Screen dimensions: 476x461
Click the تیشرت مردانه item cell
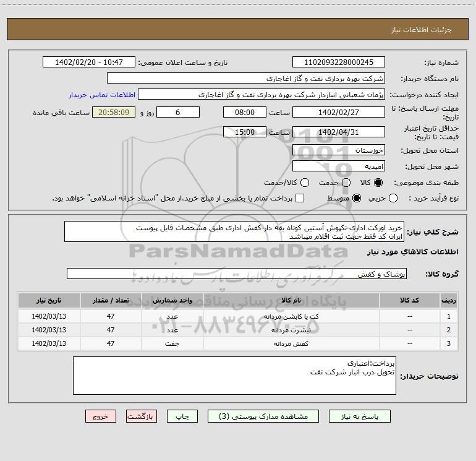pyautogui.click(x=291, y=330)
